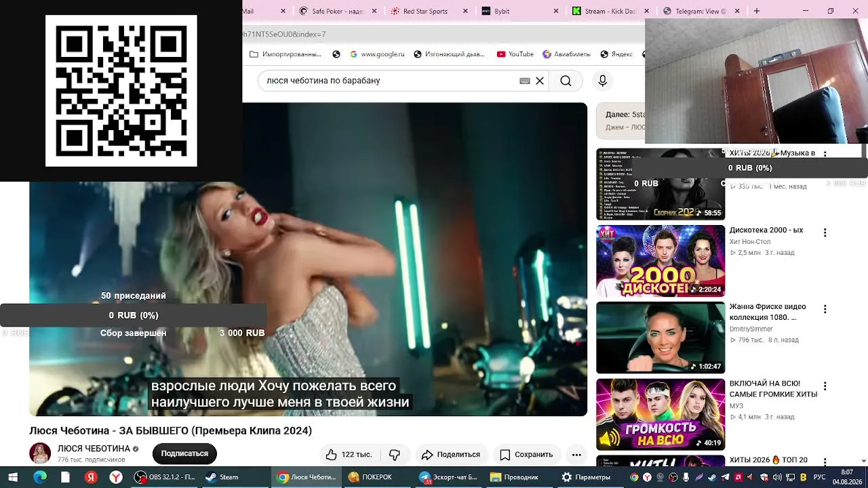Close the Red Star Sports tab
The height and width of the screenshot is (488, 868).
465,11
